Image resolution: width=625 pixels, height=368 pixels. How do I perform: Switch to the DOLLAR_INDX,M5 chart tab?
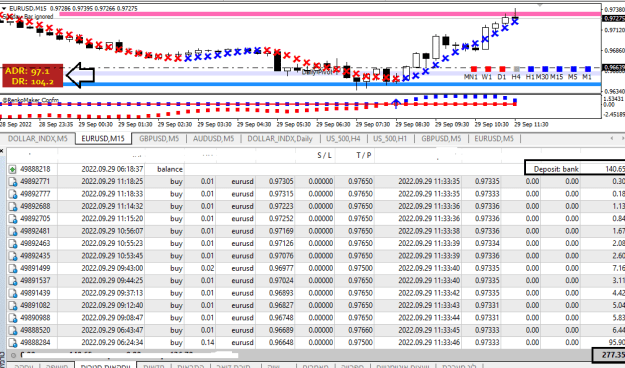tap(37, 139)
